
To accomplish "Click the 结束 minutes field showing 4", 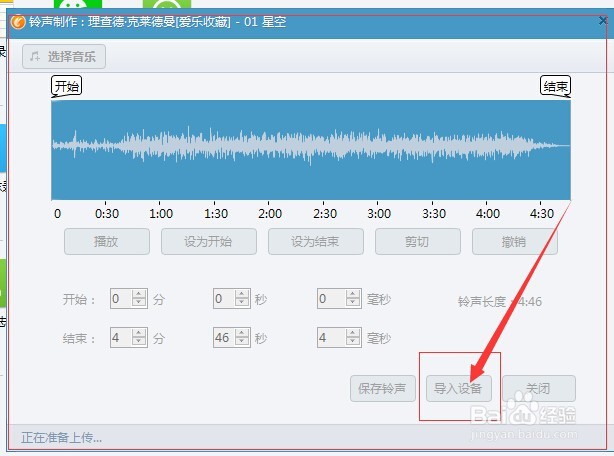I will point(121,337).
